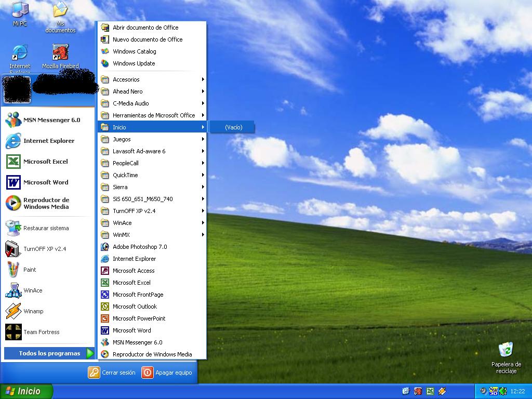Click the empty (Vacío) submenu item
Screen dimensions: 532x399
tap(233, 127)
